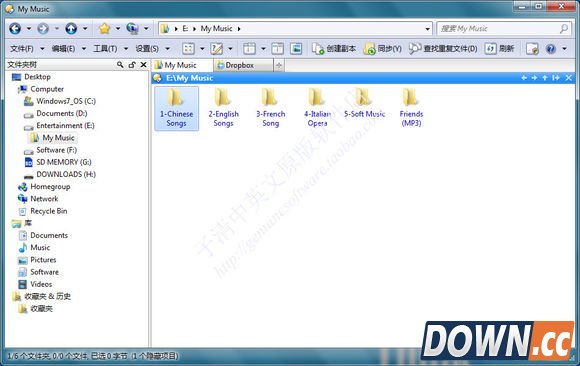The height and width of the screenshot is (366, 580).
Task: Click the E: breadcrumb in the address bar
Action: pos(185,28)
